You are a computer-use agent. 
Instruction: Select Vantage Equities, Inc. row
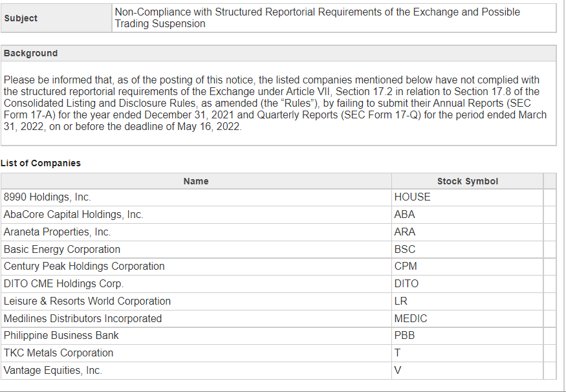click(x=278, y=371)
